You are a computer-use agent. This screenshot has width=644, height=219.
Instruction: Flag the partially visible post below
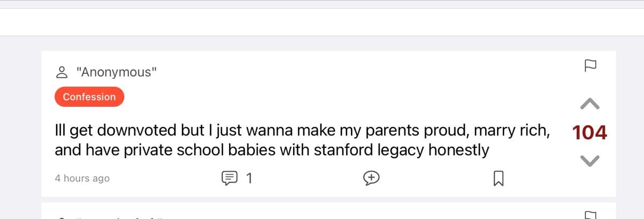[x=590, y=215]
